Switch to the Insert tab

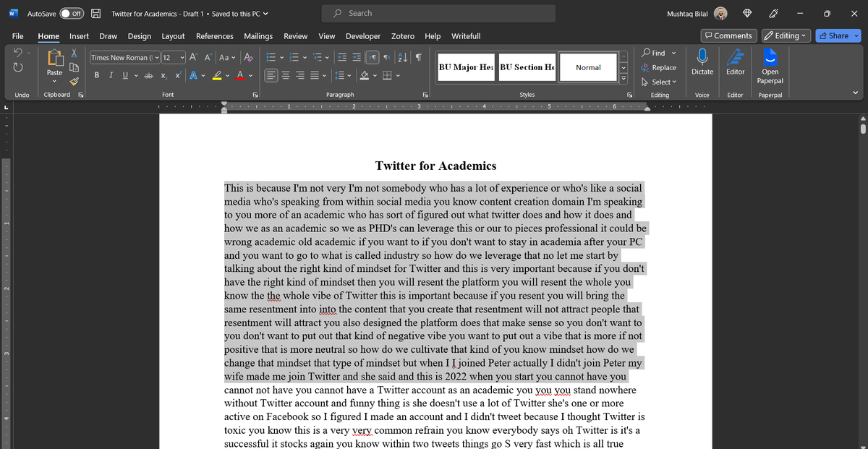[79, 35]
